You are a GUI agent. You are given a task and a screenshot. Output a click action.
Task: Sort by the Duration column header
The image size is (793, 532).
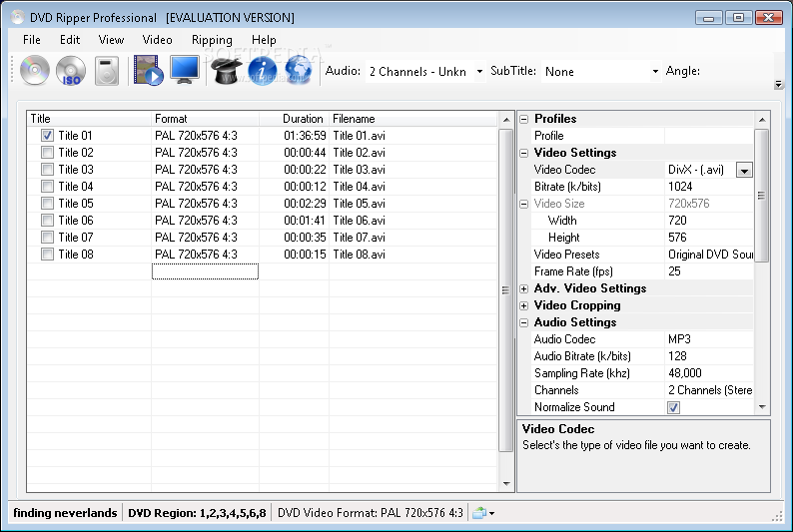tap(294, 119)
